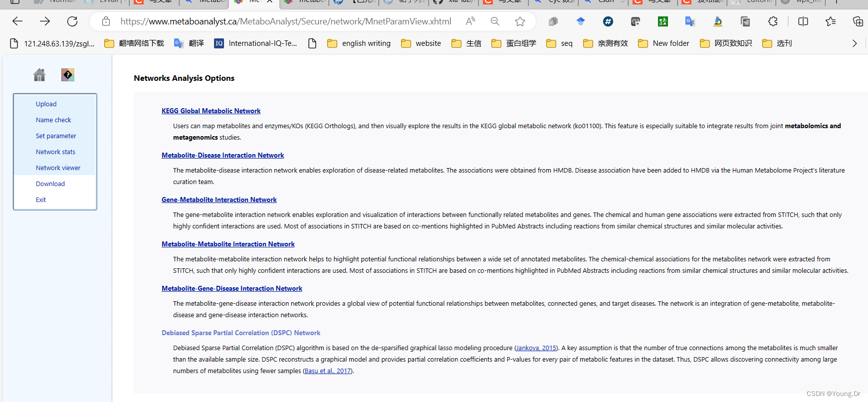Open the Favorites list panel

pos(831,21)
